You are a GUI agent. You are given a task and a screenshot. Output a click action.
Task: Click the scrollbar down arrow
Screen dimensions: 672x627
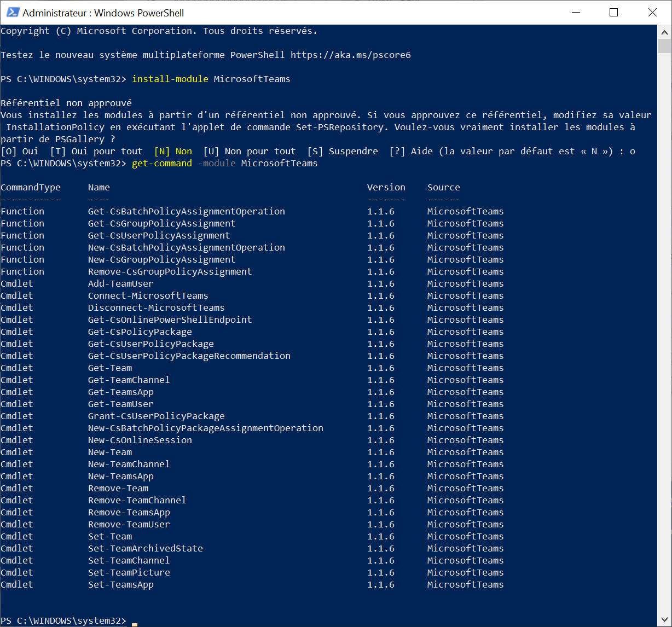coord(664,620)
